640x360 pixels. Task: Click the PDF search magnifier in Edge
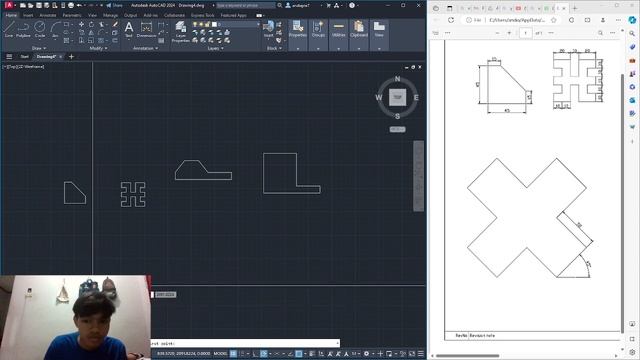pos(600,33)
